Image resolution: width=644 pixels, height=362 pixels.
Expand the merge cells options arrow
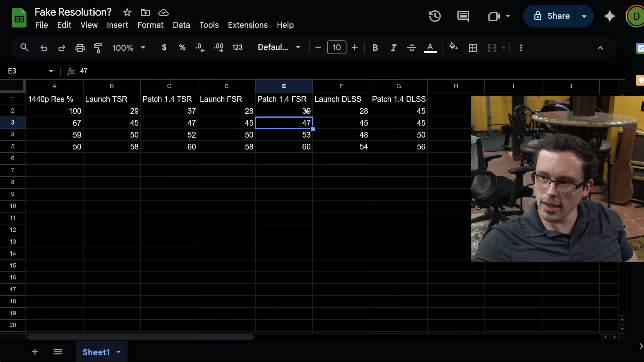tap(504, 48)
